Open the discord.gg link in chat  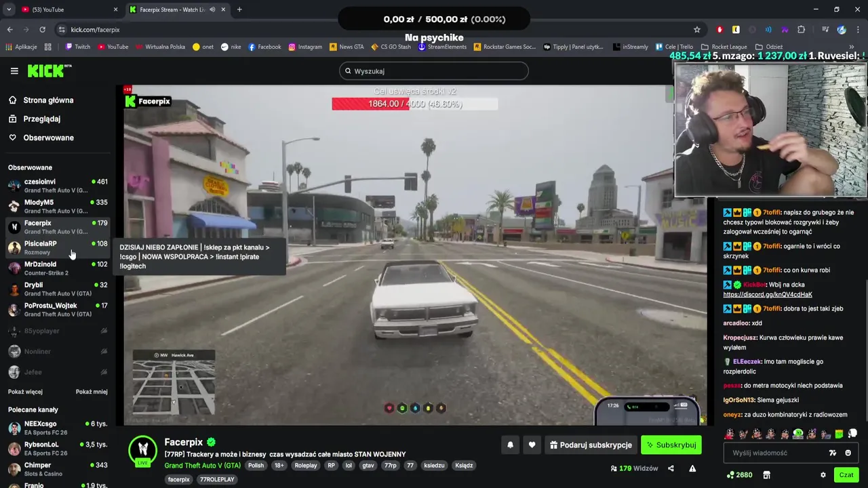click(x=767, y=295)
